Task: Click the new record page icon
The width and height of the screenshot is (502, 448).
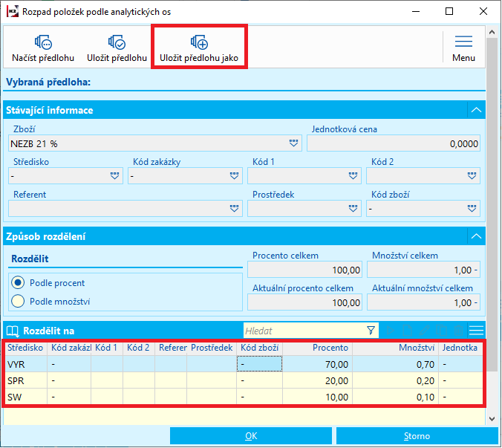Action: (x=407, y=330)
